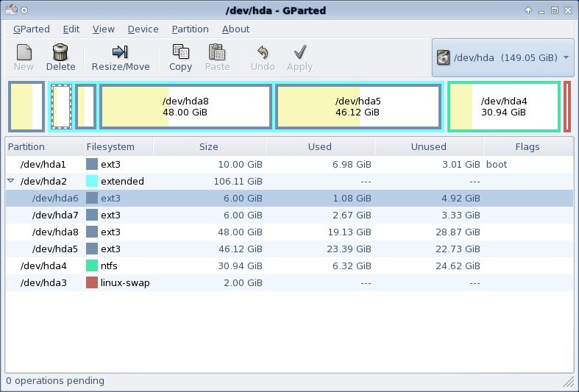Sort by the Filesystem column header
Image resolution: width=579 pixels, height=392 pixels.
pos(118,147)
